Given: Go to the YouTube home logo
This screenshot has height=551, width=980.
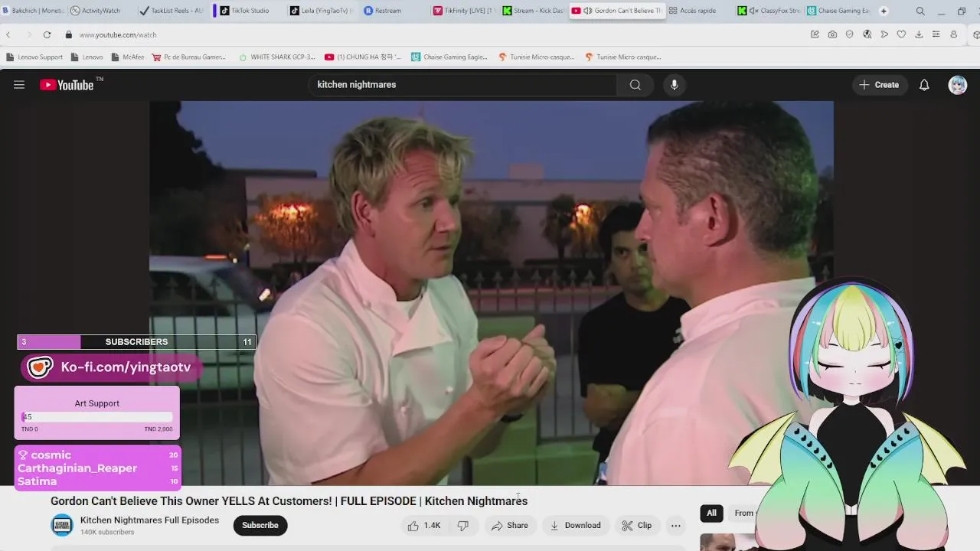Looking at the screenshot, I should (67, 85).
